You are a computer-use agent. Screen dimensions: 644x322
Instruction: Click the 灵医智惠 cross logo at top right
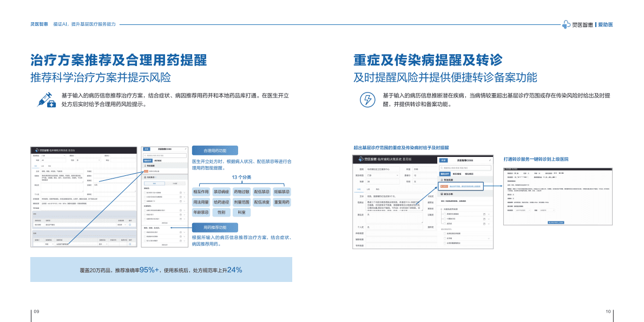click(564, 24)
